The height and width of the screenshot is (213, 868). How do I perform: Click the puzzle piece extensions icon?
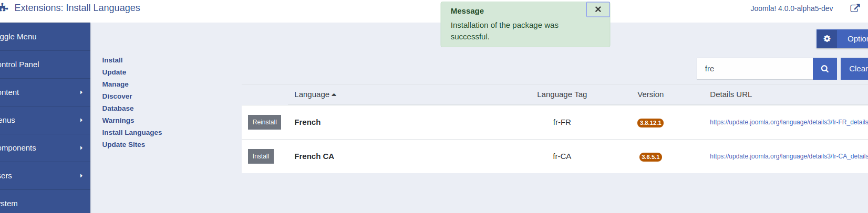(4, 8)
